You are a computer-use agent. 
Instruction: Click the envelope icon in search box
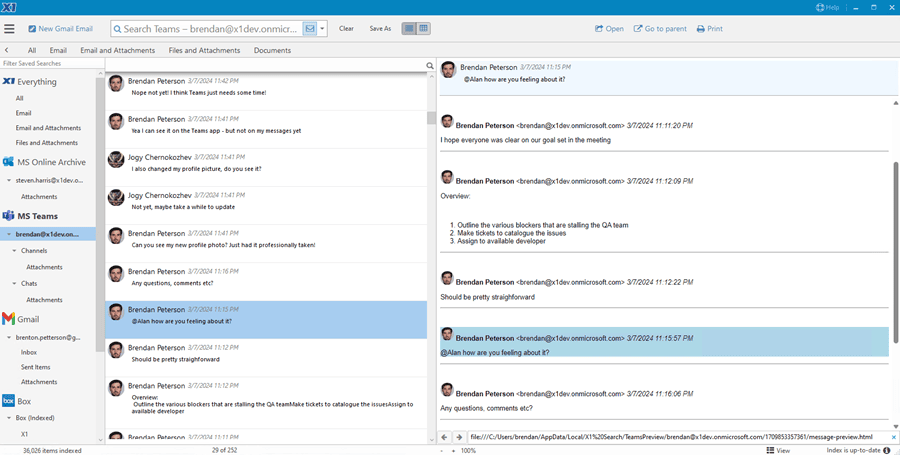coord(310,29)
